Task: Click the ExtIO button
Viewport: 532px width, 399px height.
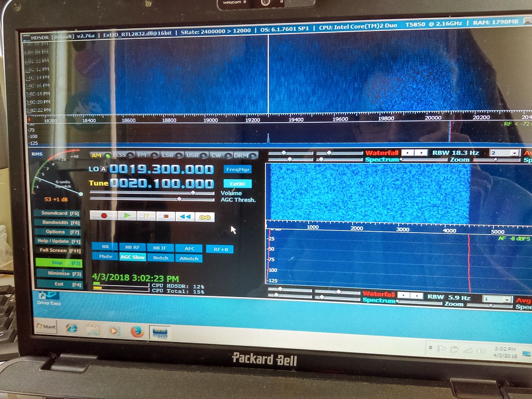Action: [238, 184]
